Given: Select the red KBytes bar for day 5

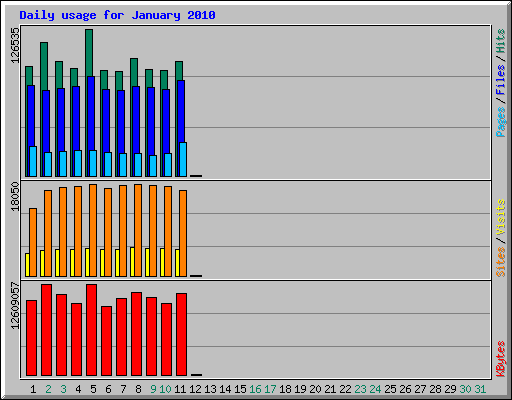Looking at the screenshot, I should (x=91, y=330).
